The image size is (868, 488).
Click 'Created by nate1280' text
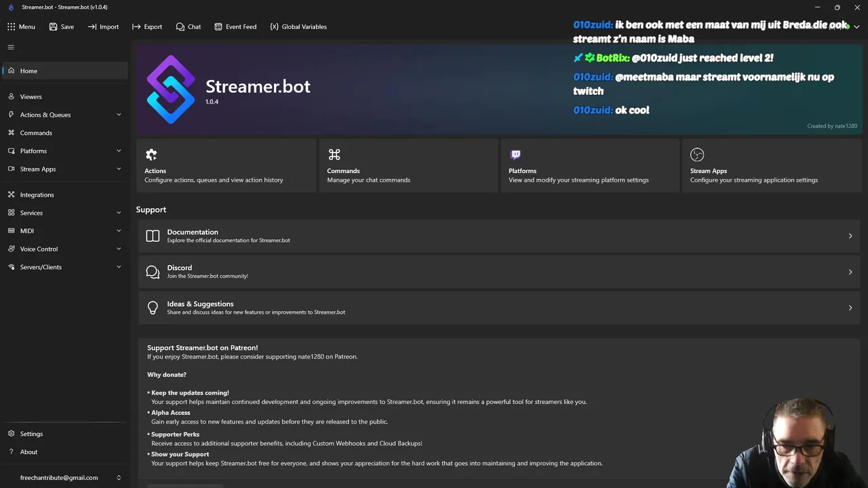click(832, 126)
